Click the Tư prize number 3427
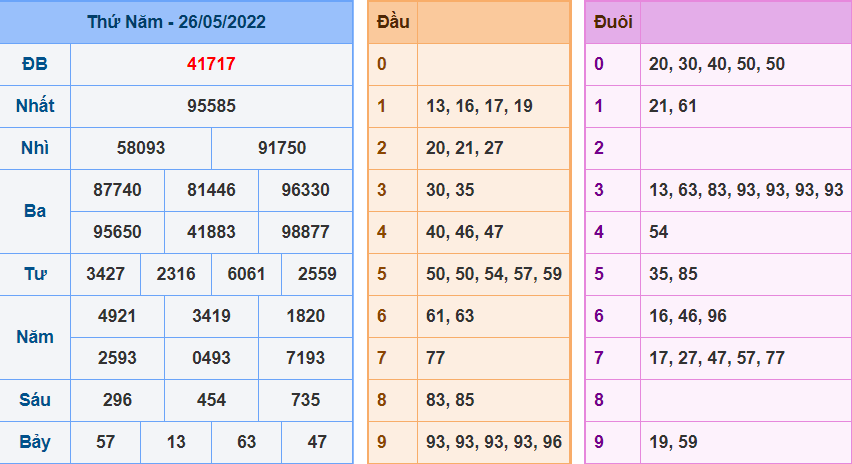852x464 pixels. (x=105, y=274)
